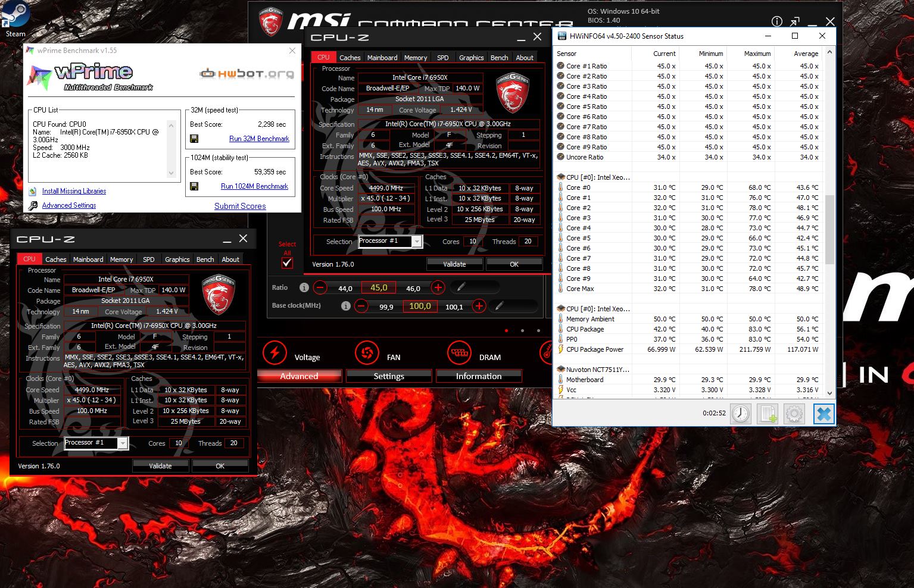The width and height of the screenshot is (914, 588).
Task: Open Bench tab in top CPU-Z window
Action: point(499,58)
